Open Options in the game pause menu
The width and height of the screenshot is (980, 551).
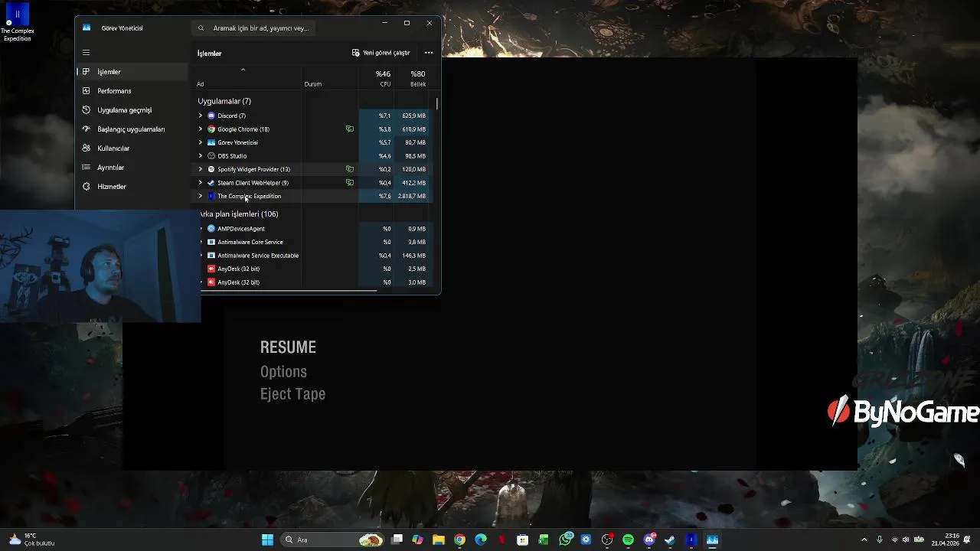click(x=283, y=372)
